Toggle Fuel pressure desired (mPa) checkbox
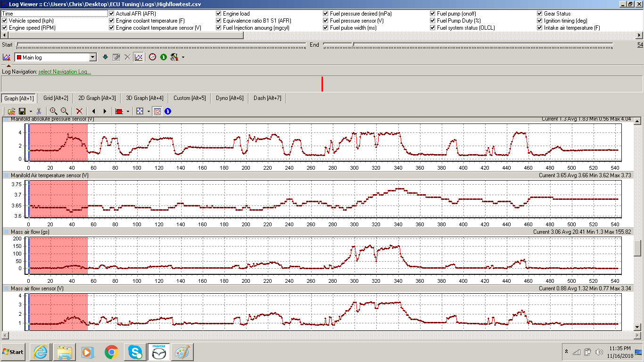Viewport: 644px width, 362px height. tap(326, 14)
